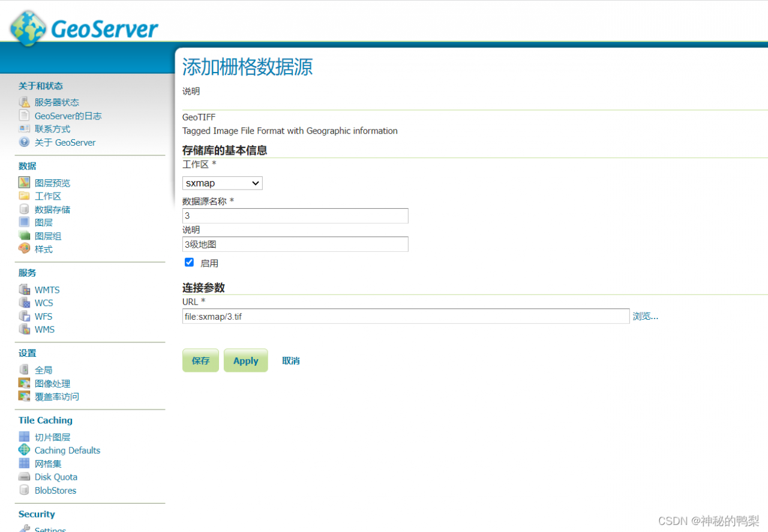Click the URL input field
Image resolution: width=768 pixels, height=532 pixels.
point(406,316)
